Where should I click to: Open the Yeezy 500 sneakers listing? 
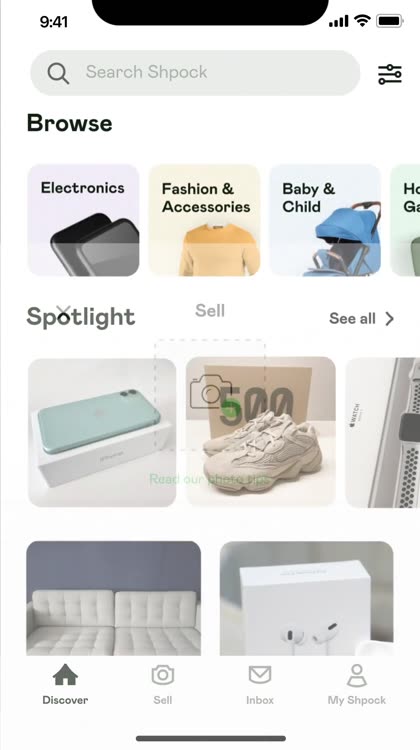pyautogui.click(x=261, y=431)
